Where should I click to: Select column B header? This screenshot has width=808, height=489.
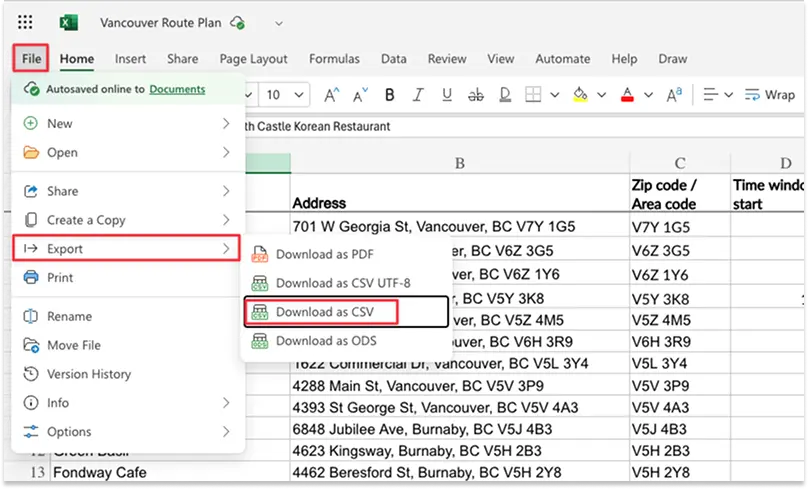click(460, 163)
